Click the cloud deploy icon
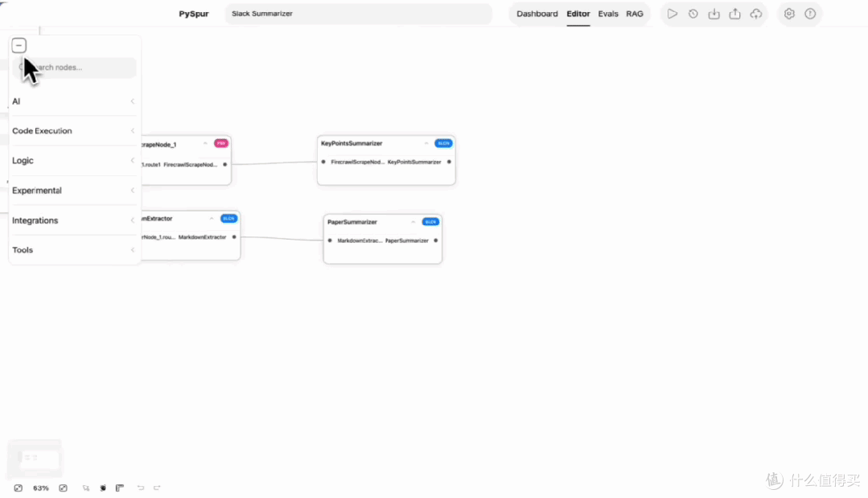Image resolution: width=868 pixels, height=498 pixels. 756,14
